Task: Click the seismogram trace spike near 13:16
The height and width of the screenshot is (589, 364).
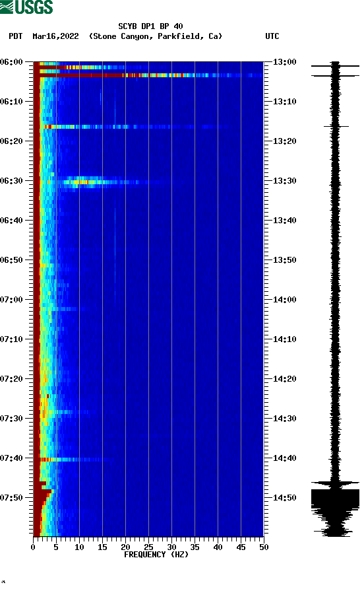Action: [336, 127]
